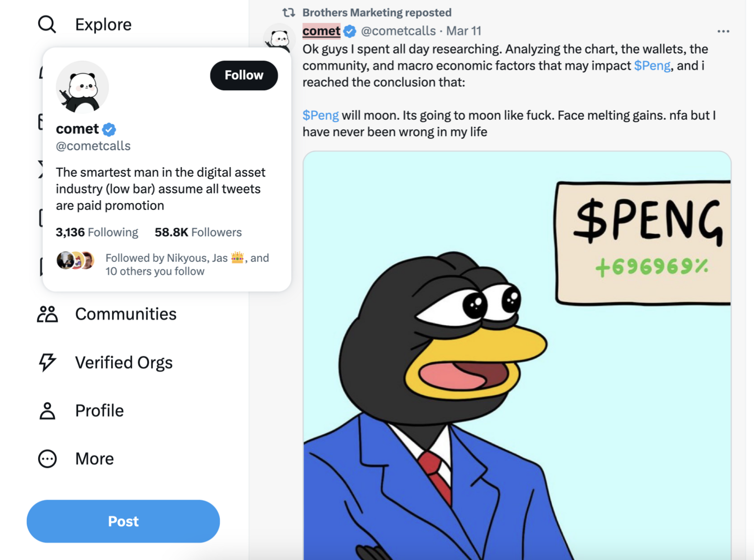
Task: Click the first $Peng cashtag link
Action: click(x=652, y=66)
